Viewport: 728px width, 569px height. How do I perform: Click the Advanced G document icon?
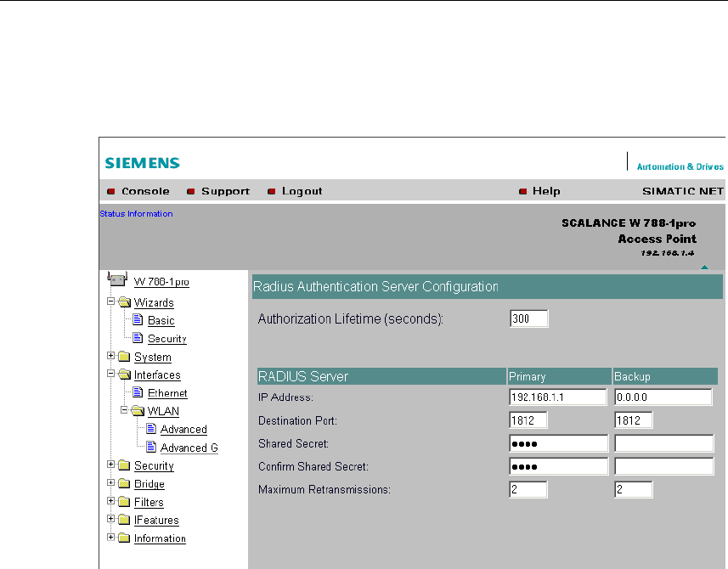151,447
